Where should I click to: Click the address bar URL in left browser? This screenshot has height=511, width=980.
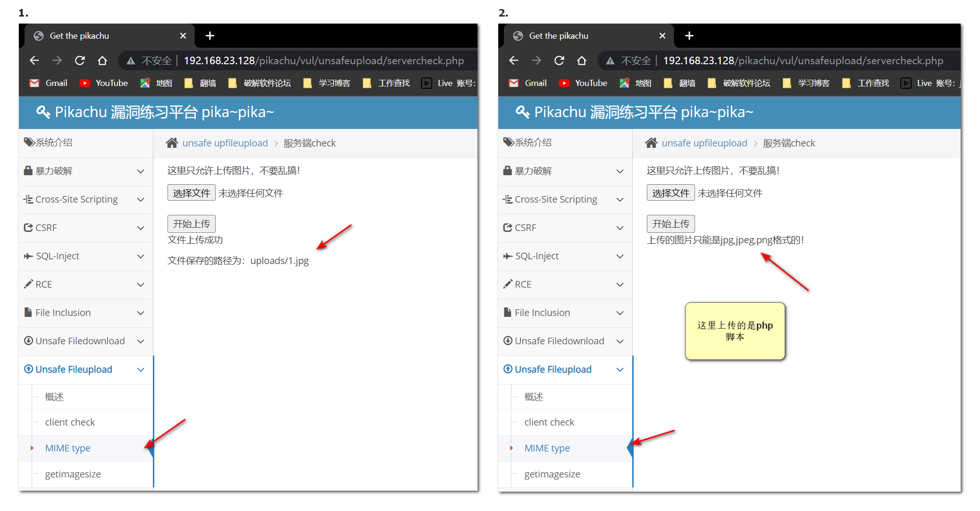tap(323, 61)
